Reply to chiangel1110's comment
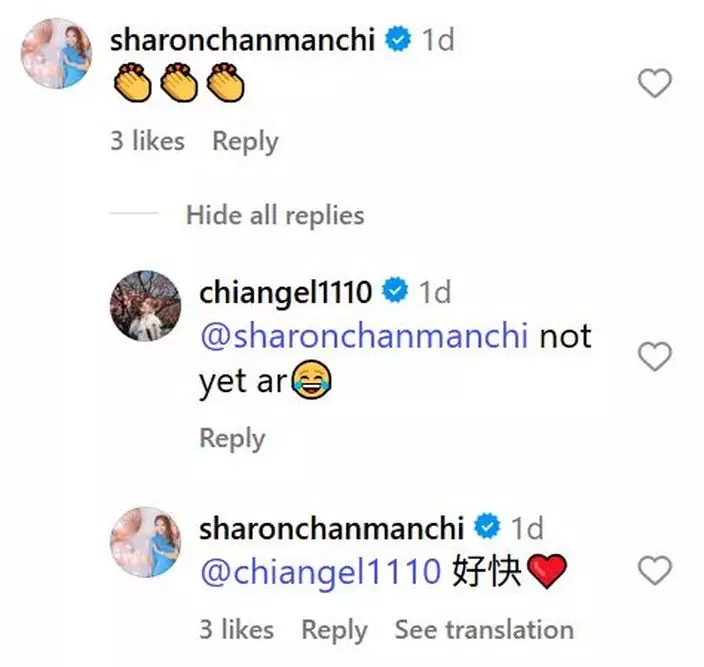 [232, 438]
